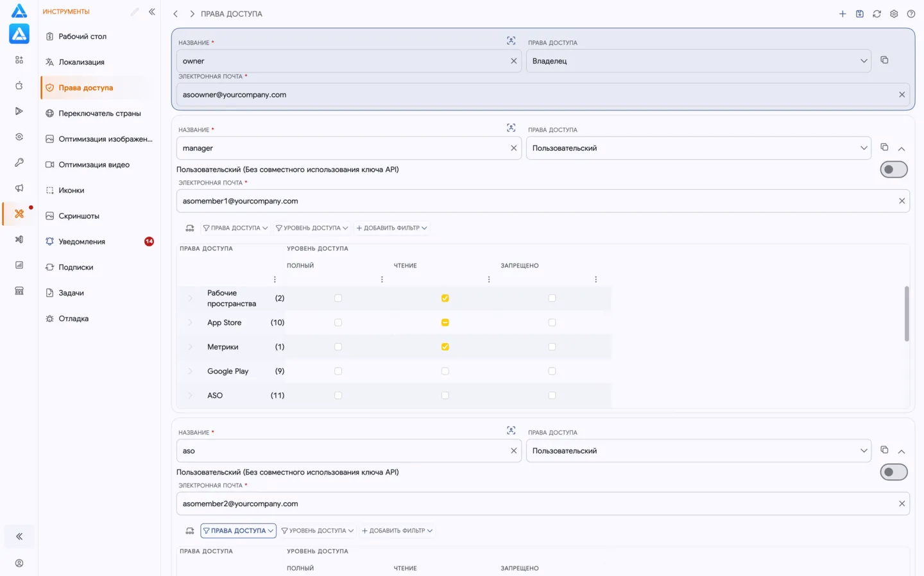This screenshot has height=576, width=924.
Task: Open Права доступа filter in manager section
Action: point(235,228)
